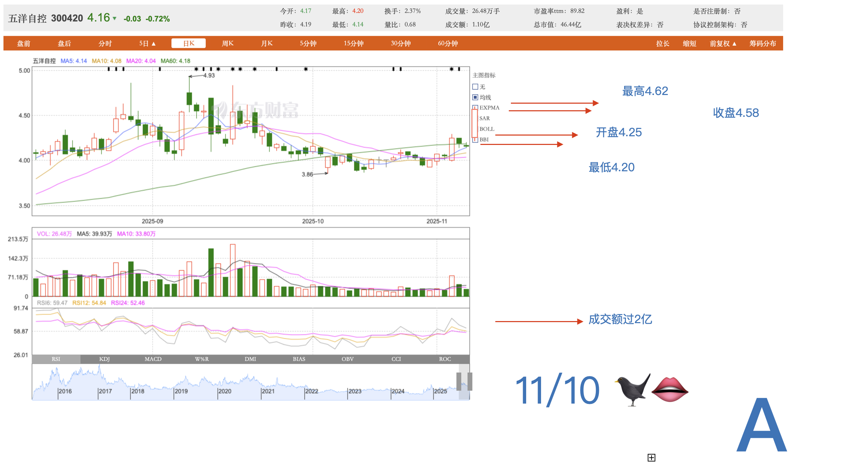This screenshot has width=868, height=466.
Task: Uncheck the 均线 moving average checkbox
Action: pos(475,97)
